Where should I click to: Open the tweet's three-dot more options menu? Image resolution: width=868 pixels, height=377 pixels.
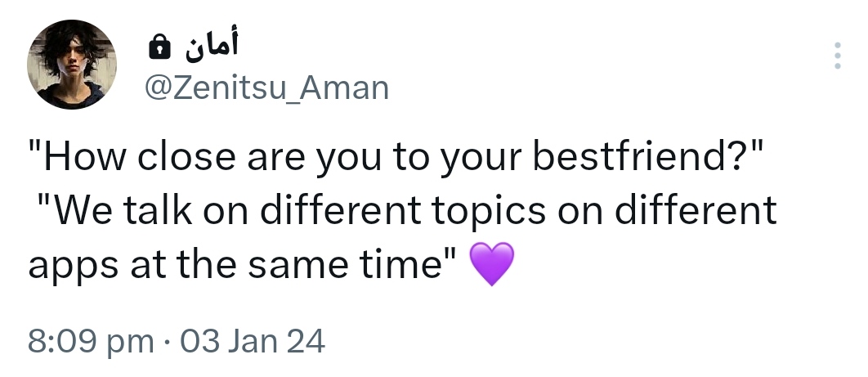pos(837,56)
